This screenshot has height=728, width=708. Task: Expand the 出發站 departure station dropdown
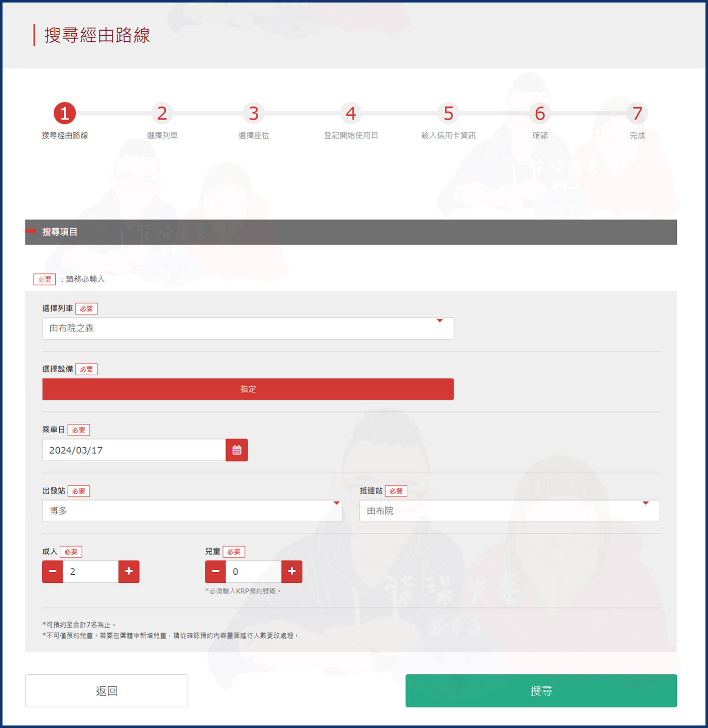click(x=192, y=510)
